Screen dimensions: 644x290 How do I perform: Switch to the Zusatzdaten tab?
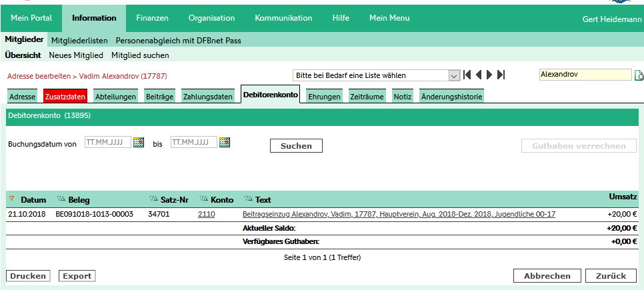click(x=65, y=97)
